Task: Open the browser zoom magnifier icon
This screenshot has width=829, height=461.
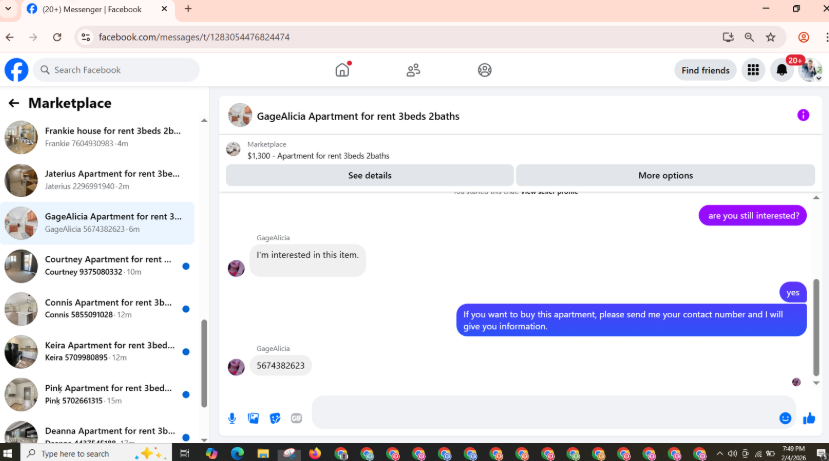Action: point(749,37)
